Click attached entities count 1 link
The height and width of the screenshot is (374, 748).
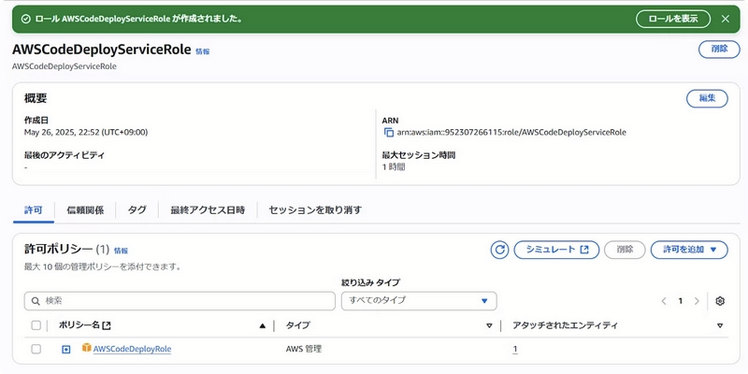[515, 350]
